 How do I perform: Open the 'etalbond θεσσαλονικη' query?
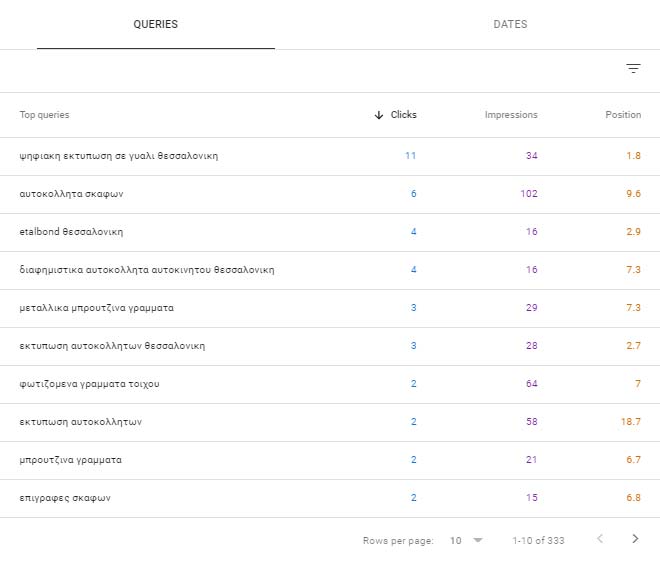[x=71, y=232]
